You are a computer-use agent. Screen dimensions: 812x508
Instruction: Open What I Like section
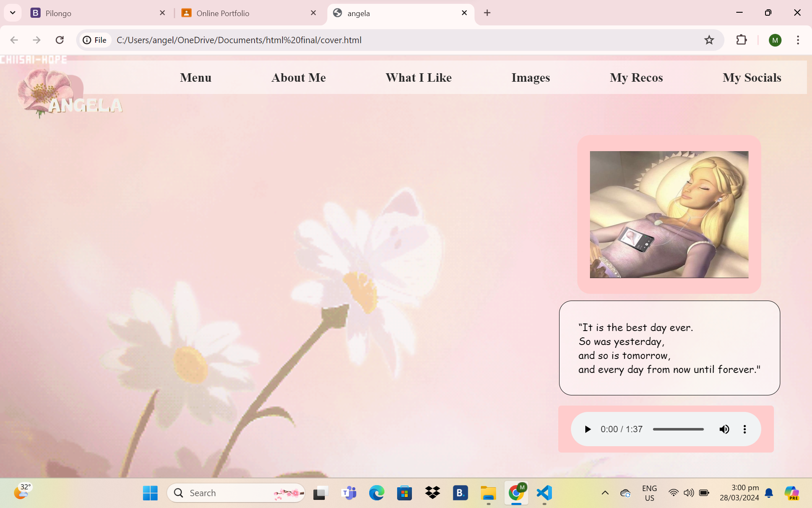click(x=418, y=78)
